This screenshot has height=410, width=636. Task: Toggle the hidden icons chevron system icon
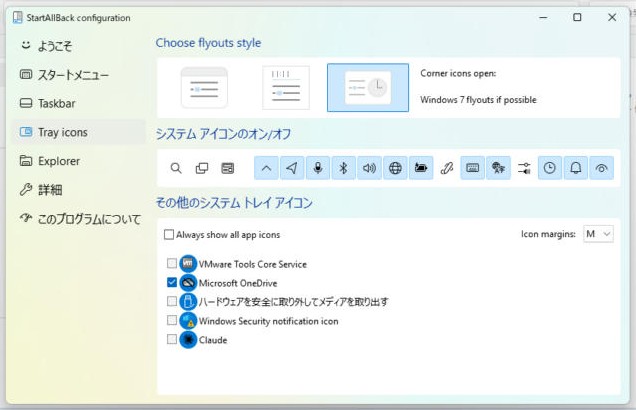coord(266,168)
